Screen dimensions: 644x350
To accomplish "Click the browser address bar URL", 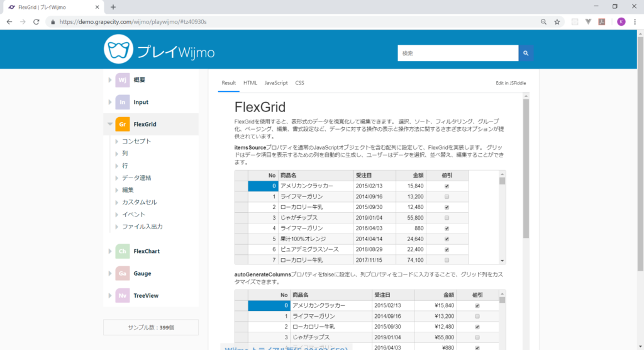I will [133, 22].
